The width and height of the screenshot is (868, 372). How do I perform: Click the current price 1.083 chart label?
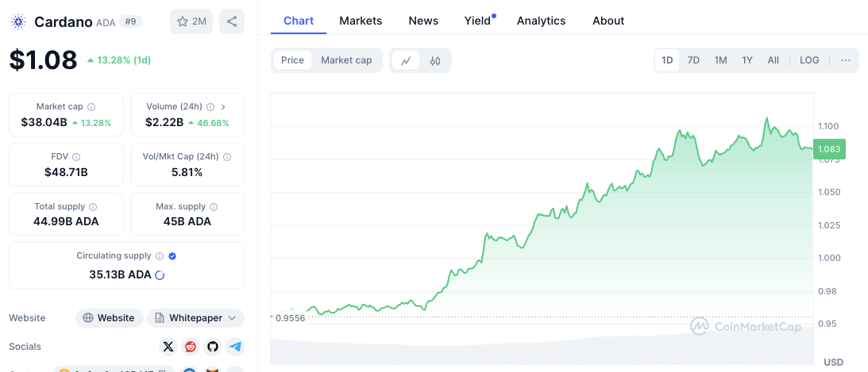point(829,149)
